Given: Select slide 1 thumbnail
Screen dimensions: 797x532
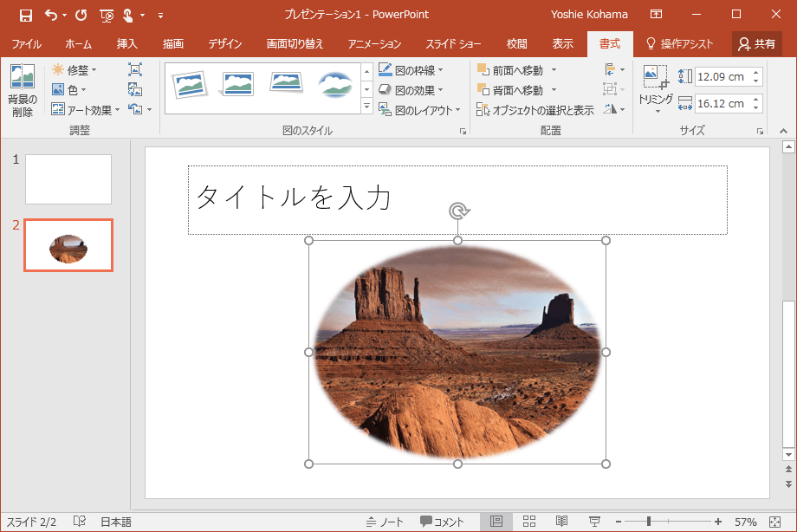Looking at the screenshot, I should pyautogui.click(x=68, y=179).
